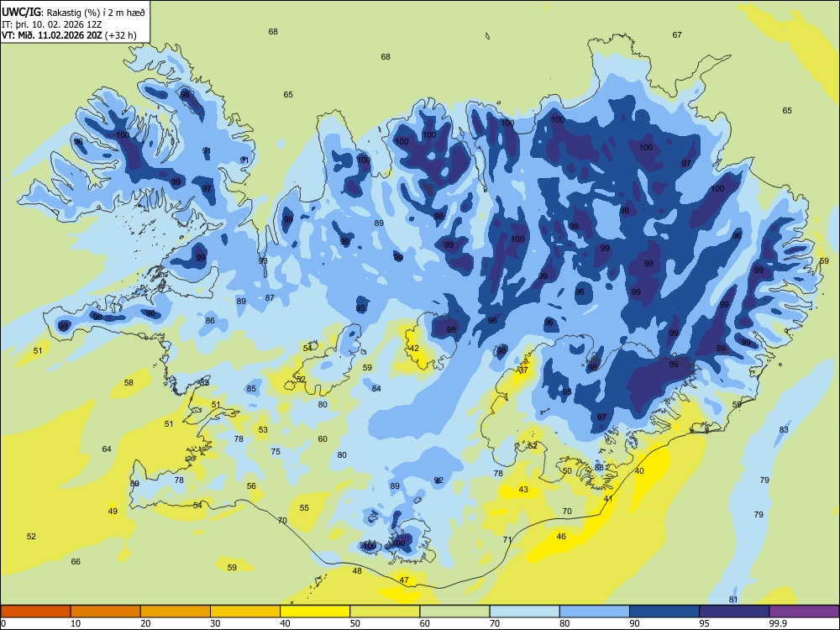This screenshot has height=630, width=840.
Task: Click the humidity value 67 over the northern sea
Action: [x=677, y=34]
